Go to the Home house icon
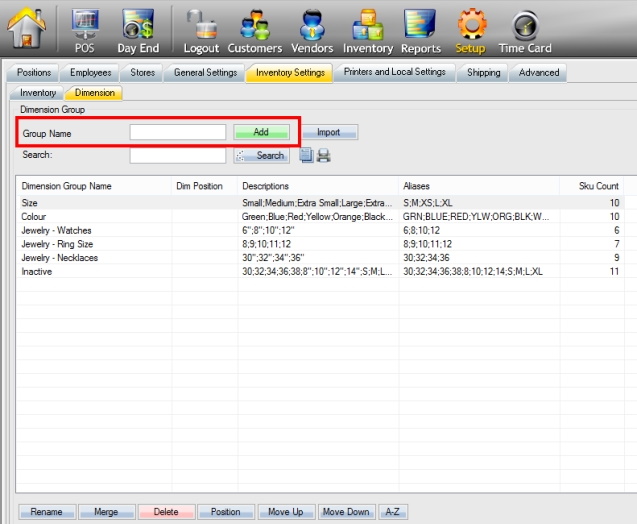The width and height of the screenshot is (637, 524). coord(26,28)
